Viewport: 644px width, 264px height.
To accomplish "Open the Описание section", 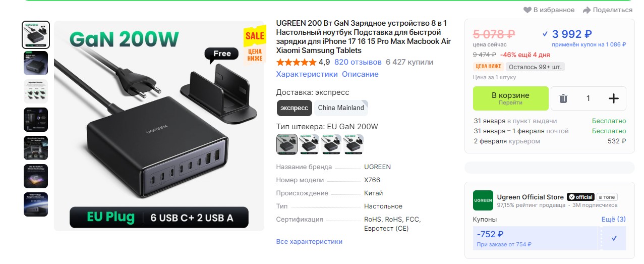I will click(x=360, y=74).
